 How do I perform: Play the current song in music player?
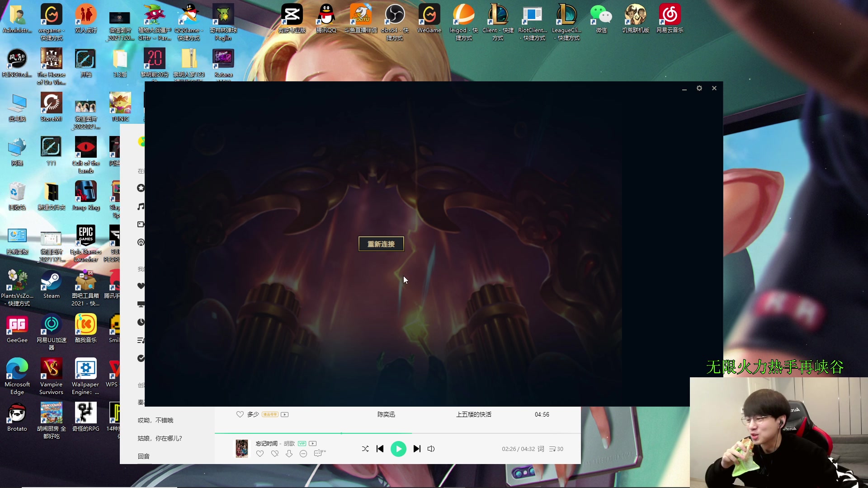(x=398, y=449)
